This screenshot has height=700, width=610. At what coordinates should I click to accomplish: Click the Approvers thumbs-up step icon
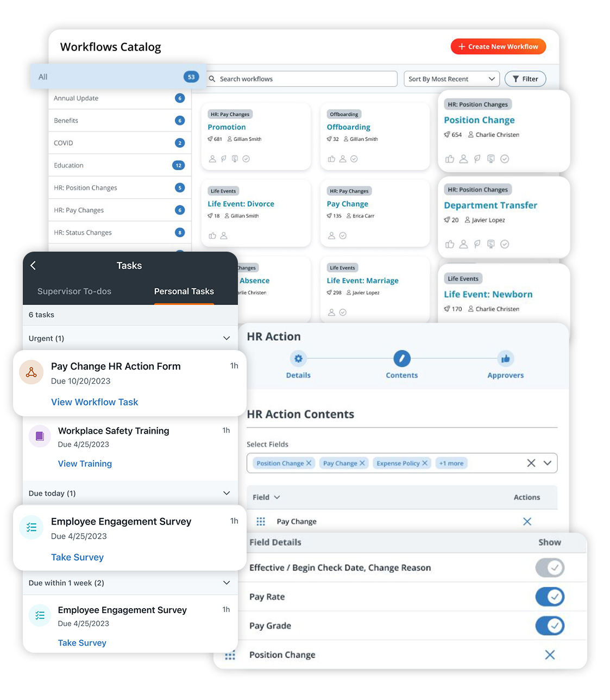click(506, 359)
